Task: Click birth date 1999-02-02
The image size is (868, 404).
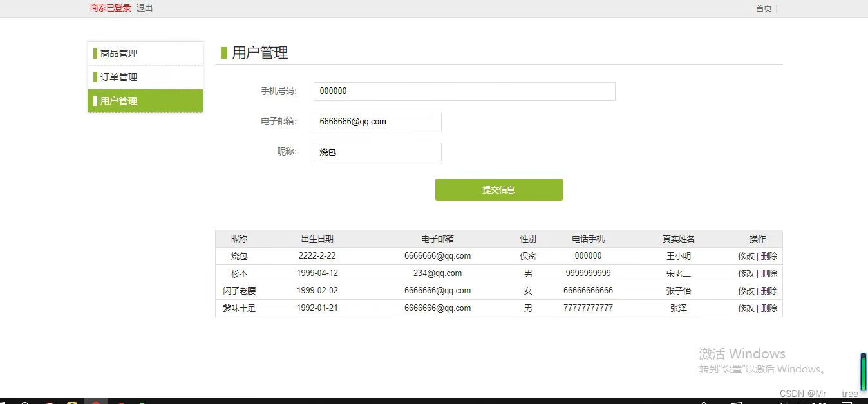Action: 317,291
